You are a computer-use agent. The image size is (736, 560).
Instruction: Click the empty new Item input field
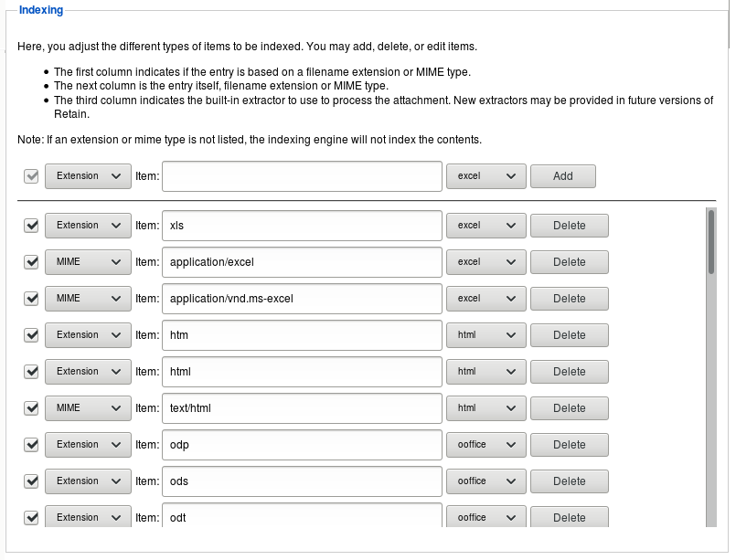coord(302,175)
